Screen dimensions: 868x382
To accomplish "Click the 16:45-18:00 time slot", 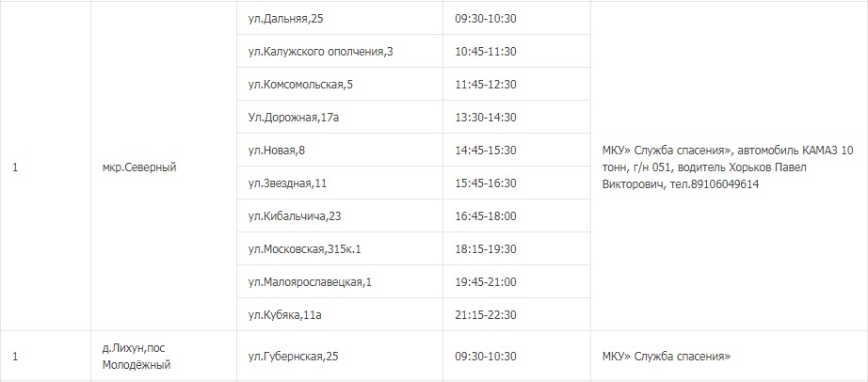I will point(485,215).
